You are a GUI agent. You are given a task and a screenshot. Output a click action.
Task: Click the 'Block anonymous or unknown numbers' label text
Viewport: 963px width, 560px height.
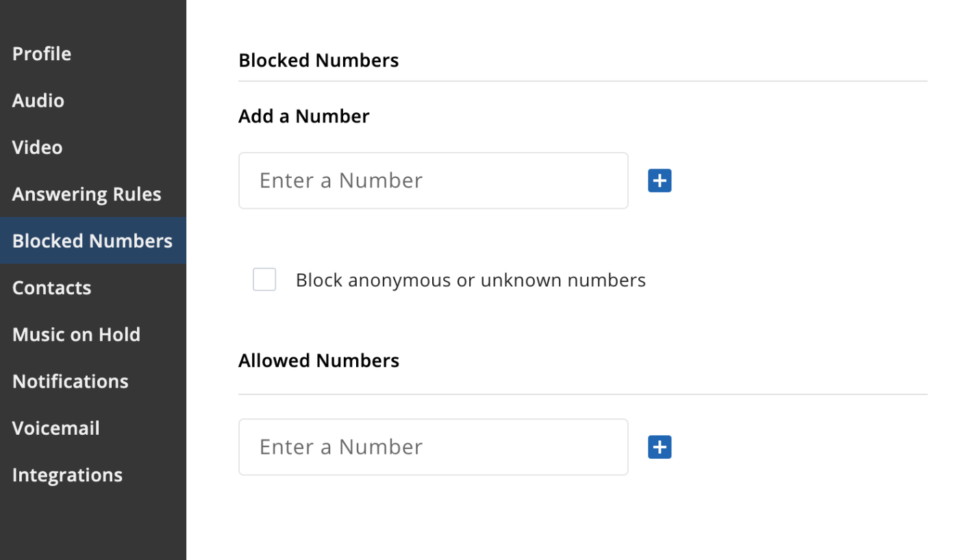471,280
